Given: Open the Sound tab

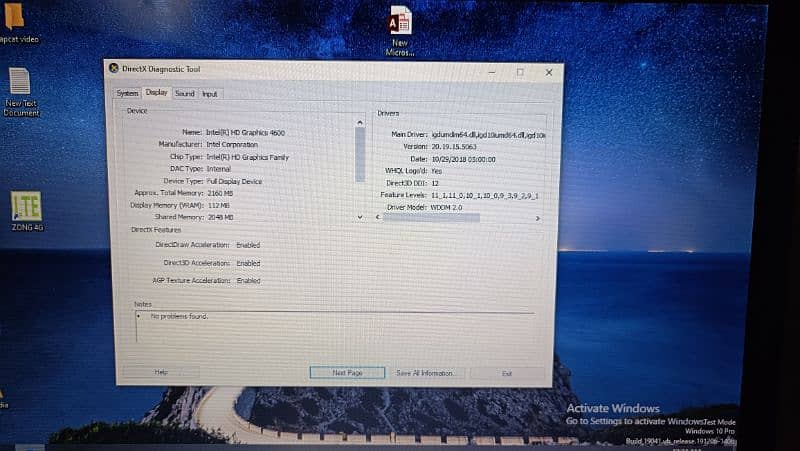Looking at the screenshot, I should pos(185,93).
